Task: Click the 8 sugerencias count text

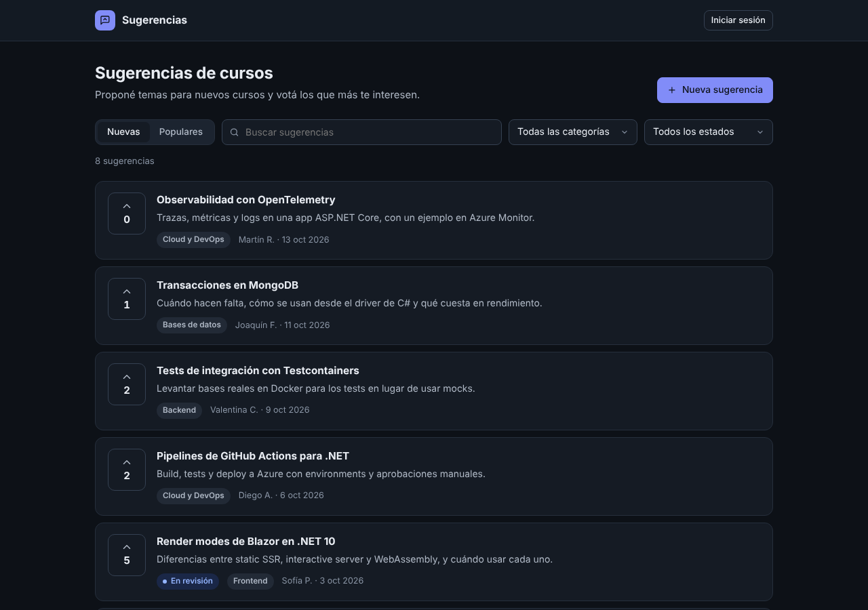Action: coord(125,161)
